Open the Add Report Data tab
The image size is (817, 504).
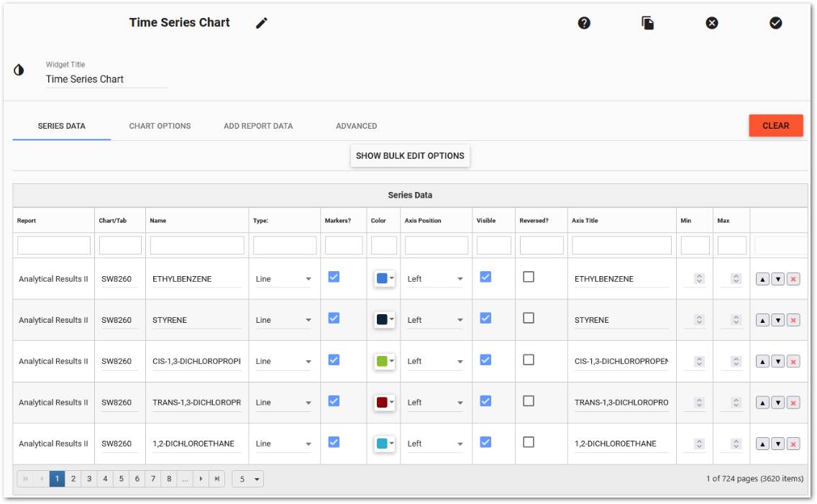pos(258,126)
